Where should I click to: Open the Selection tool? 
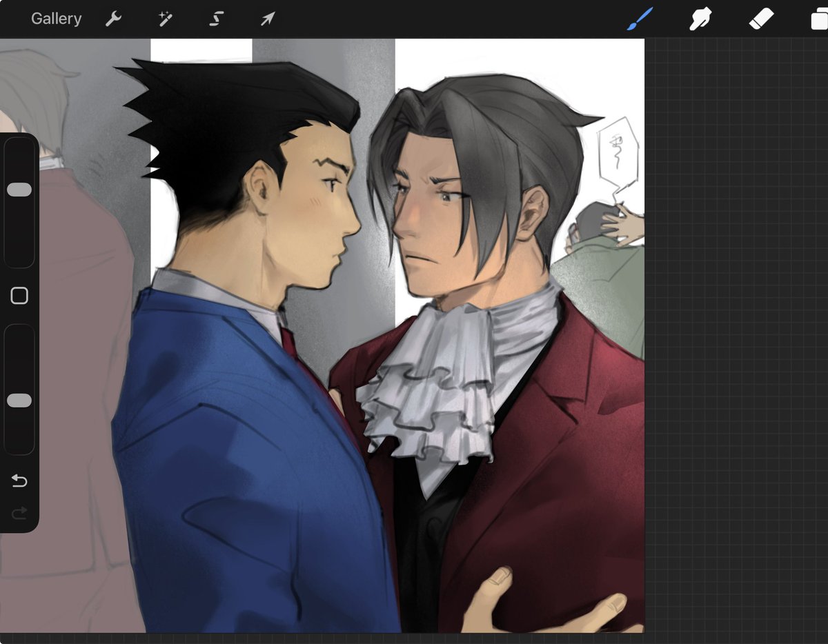tap(217, 19)
